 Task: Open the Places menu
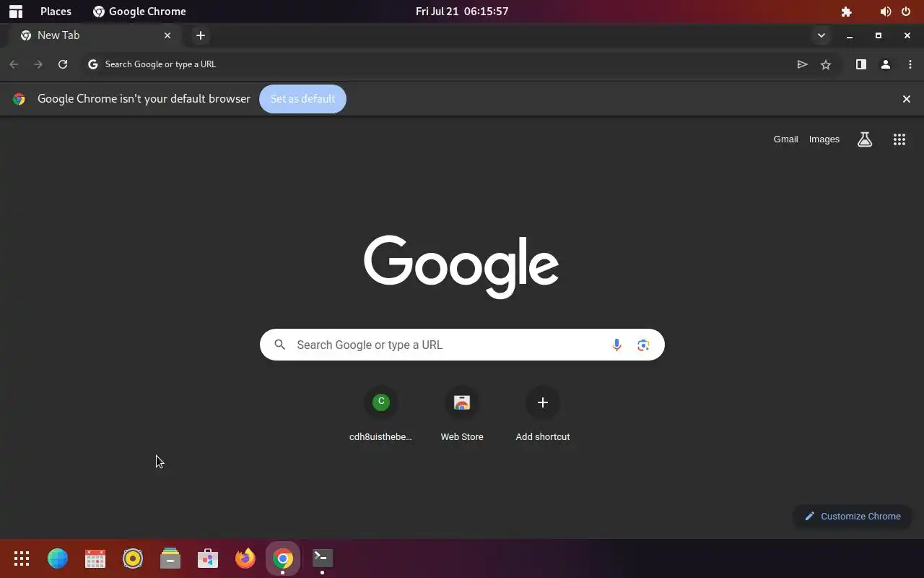click(56, 12)
